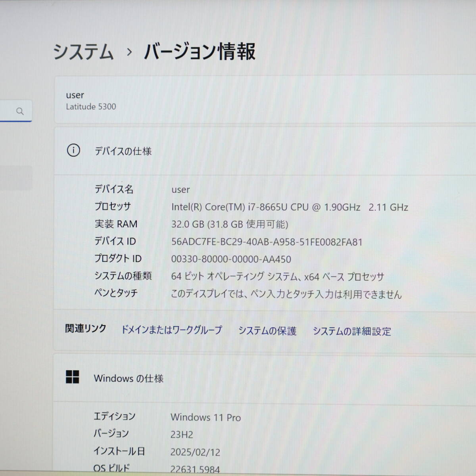Click the info icon beside デバイスの仕様
The height and width of the screenshot is (476, 476).
(73, 150)
